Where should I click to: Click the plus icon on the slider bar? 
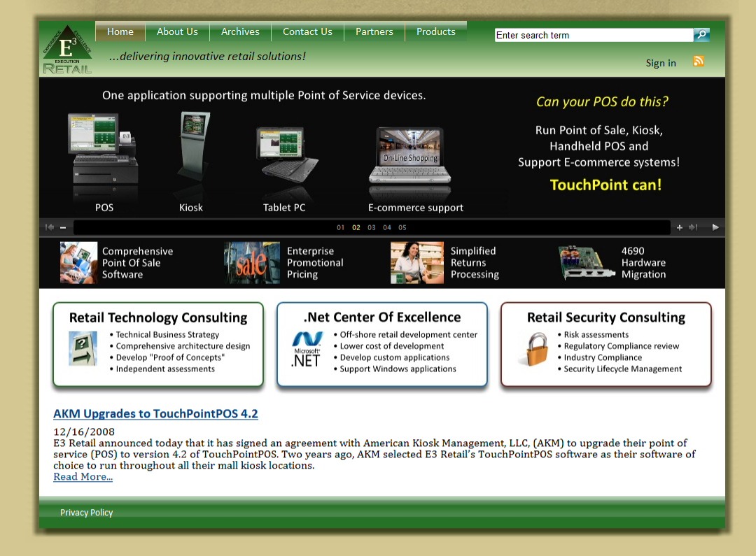(x=679, y=227)
